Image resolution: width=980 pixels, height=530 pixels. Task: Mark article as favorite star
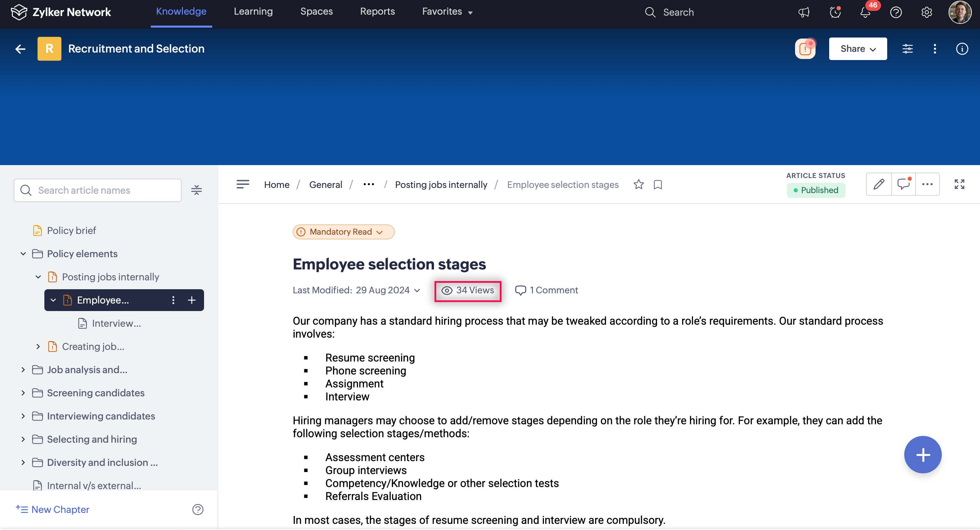[x=638, y=185]
